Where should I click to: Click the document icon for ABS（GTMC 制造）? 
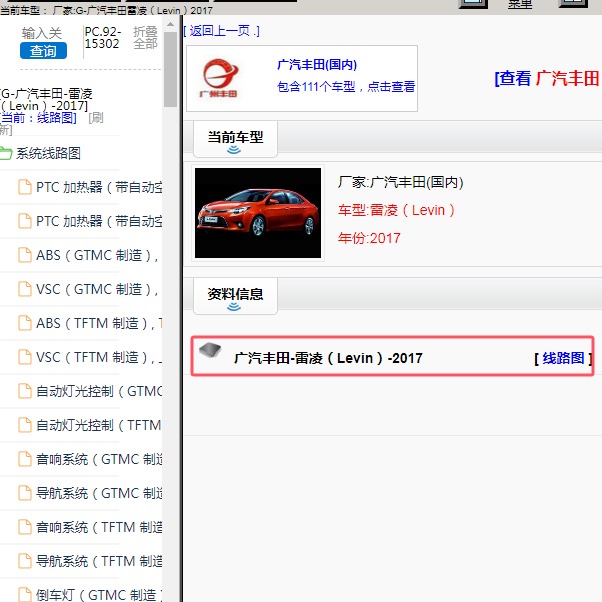click(x=25, y=255)
